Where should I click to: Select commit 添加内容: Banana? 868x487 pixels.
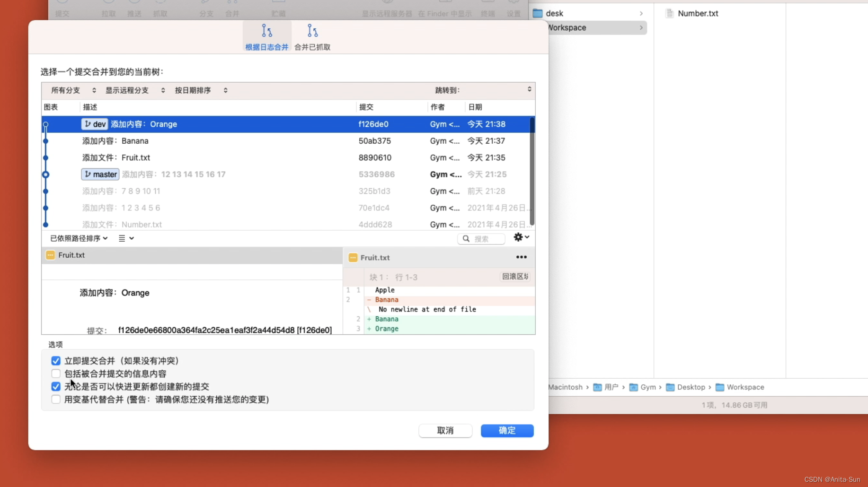(x=288, y=141)
